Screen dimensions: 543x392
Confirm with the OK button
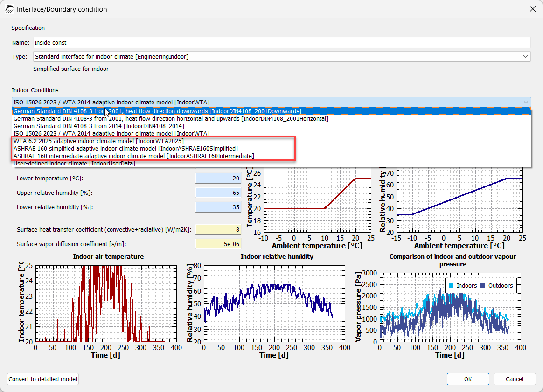(x=468, y=379)
